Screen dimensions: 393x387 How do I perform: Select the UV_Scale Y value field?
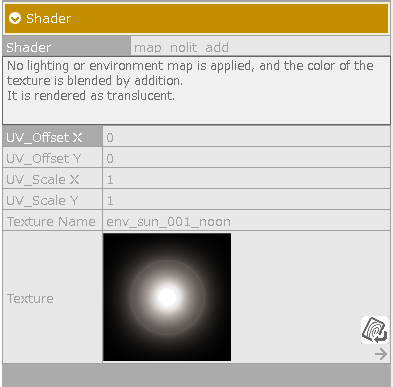[246, 200]
